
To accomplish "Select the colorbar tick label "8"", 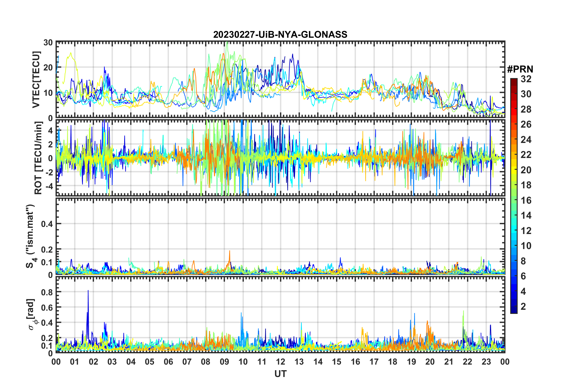I will tap(523, 261).
